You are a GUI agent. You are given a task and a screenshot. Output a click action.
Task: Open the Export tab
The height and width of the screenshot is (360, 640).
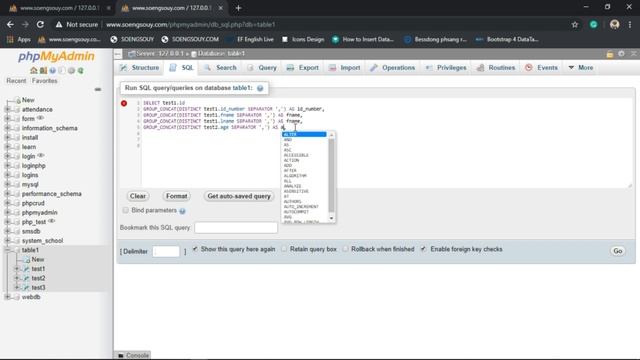point(302,68)
